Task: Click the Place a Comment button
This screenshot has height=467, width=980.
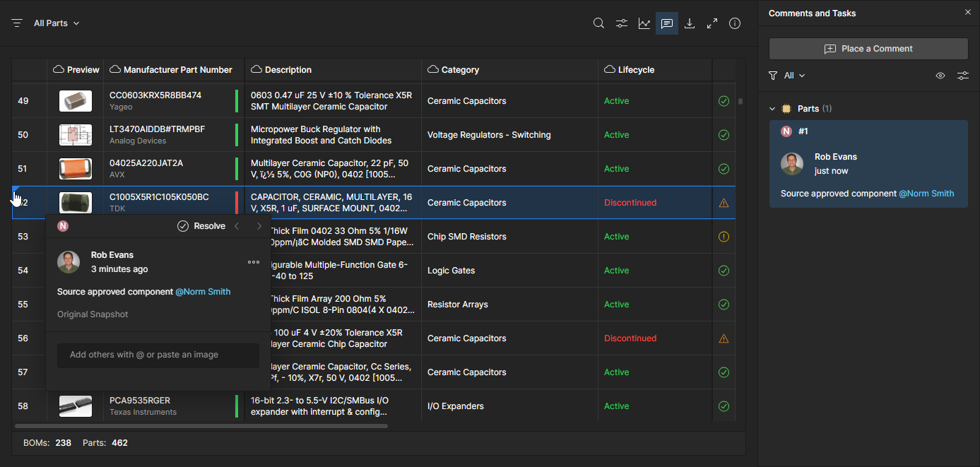Action: [x=868, y=49]
